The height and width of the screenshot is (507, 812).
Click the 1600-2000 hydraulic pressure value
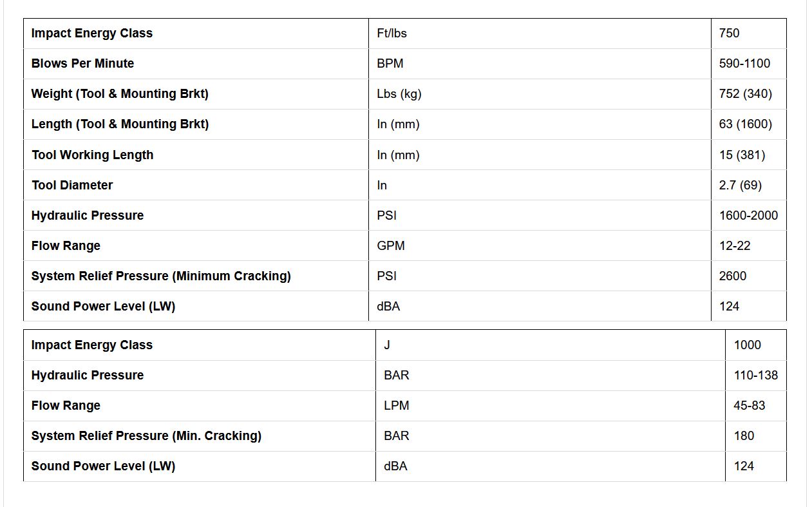click(748, 216)
